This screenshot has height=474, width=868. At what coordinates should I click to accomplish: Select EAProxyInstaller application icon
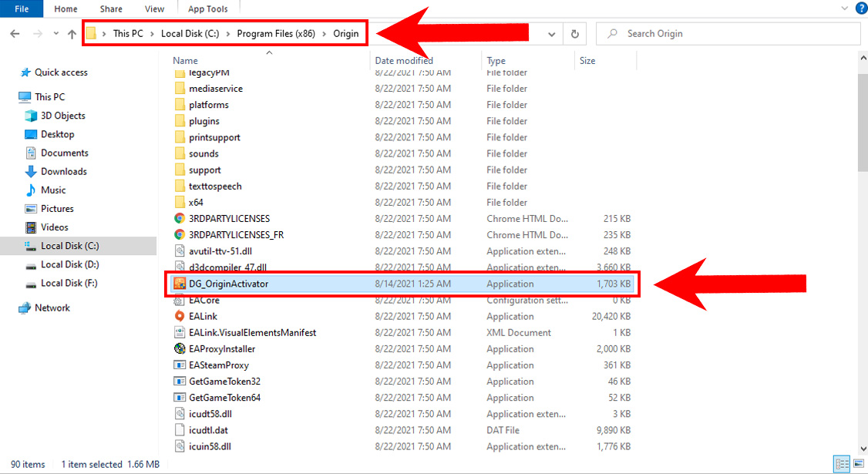(180, 349)
